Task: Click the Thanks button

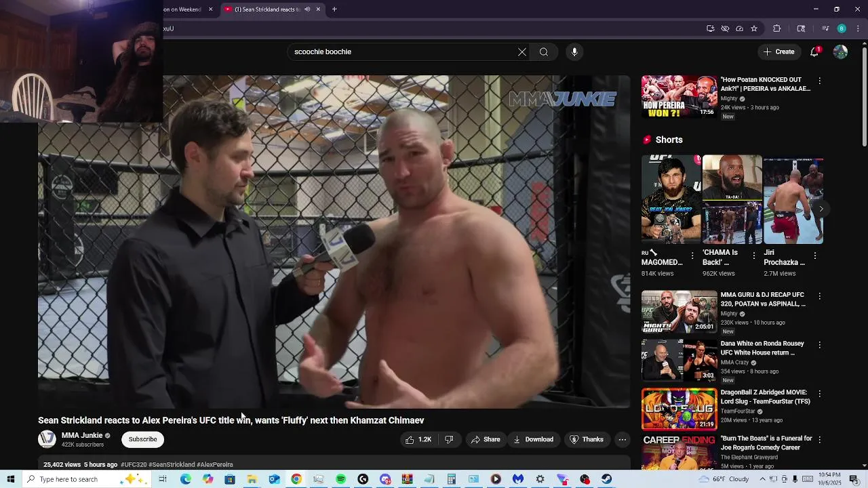Action: click(587, 439)
